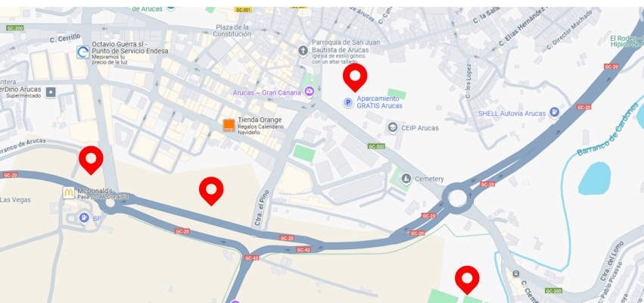Open the Aparcamiento GRATIS Arucas label

click(379, 102)
